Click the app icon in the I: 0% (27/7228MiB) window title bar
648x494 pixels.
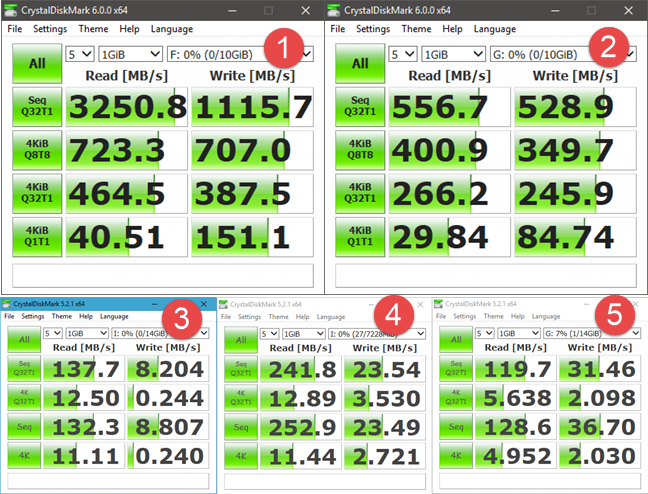223,304
